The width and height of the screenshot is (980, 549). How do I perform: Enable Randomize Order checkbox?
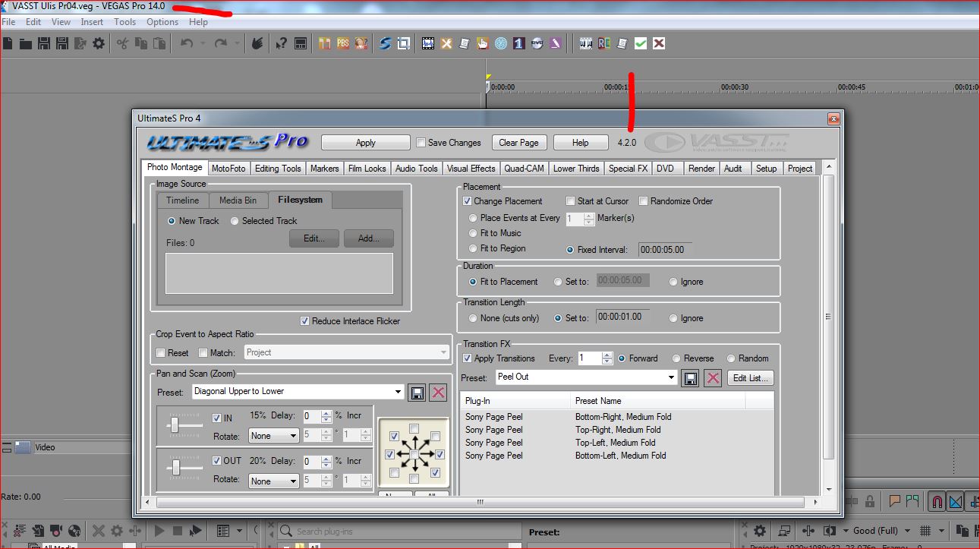644,201
